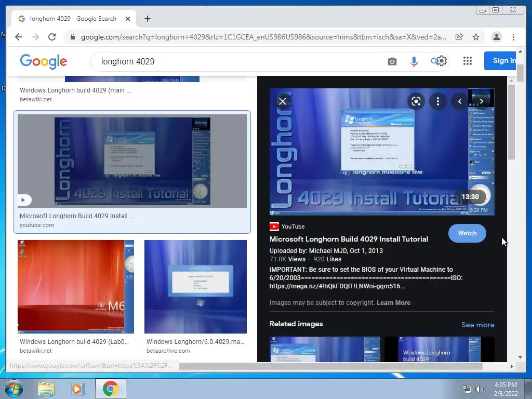Search inside image with Lens icon
Screen dimensions: 532x399
(x=416, y=101)
